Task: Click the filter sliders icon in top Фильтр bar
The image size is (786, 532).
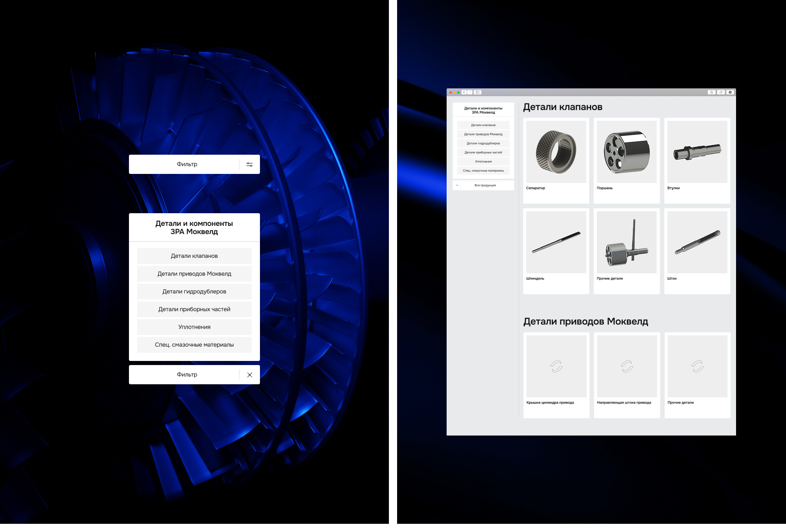Action: tap(249, 165)
